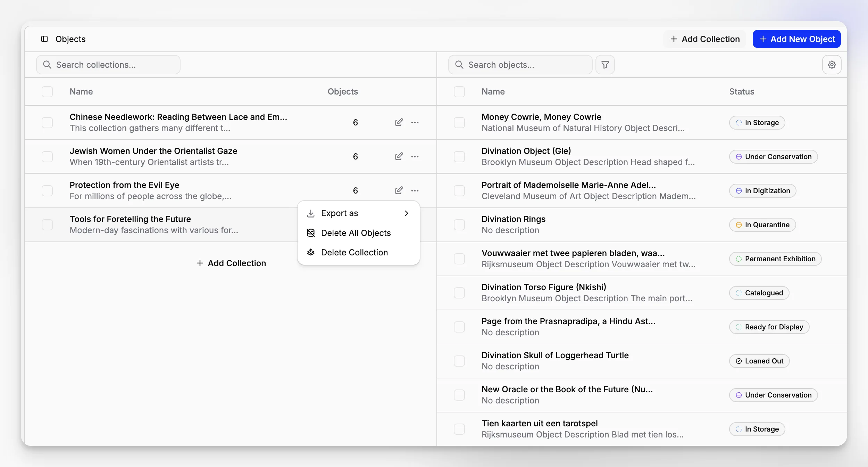Viewport: 868px width, 467px height.
Task: Open In Storage status of Tien kaarten uit een tarotspel
Action: click(x=757, y=429)
